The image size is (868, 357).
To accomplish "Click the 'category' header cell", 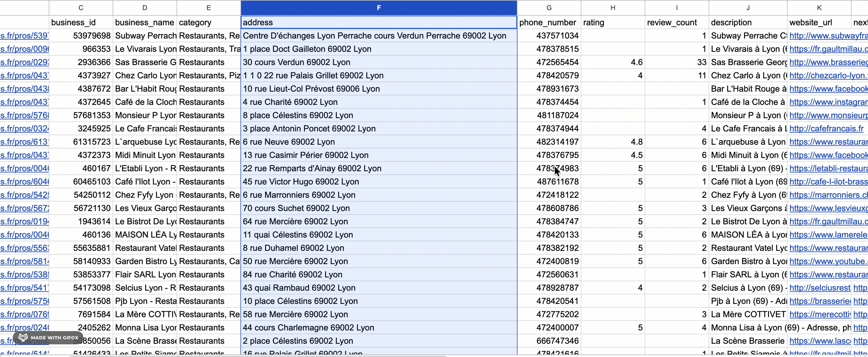I will [208, 22].
